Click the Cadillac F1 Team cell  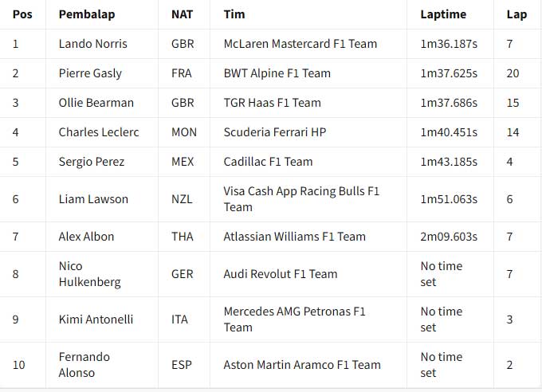(268, 162)
